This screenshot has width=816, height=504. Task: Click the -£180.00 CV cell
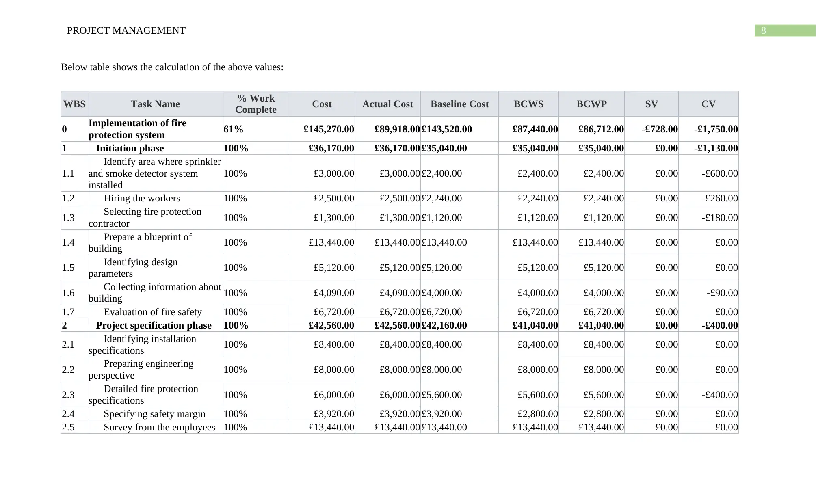pos(708,218)
